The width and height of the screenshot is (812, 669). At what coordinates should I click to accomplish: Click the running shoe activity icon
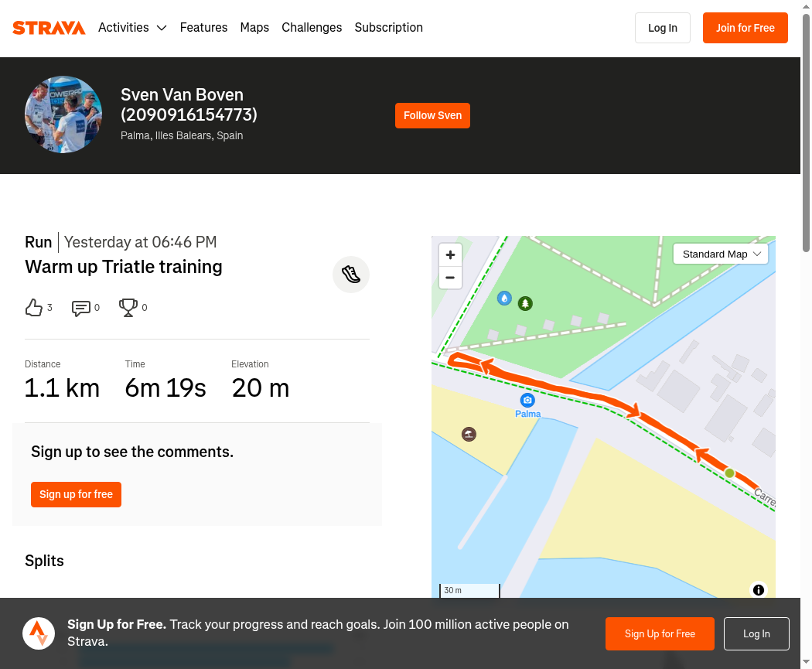point(350,275)
